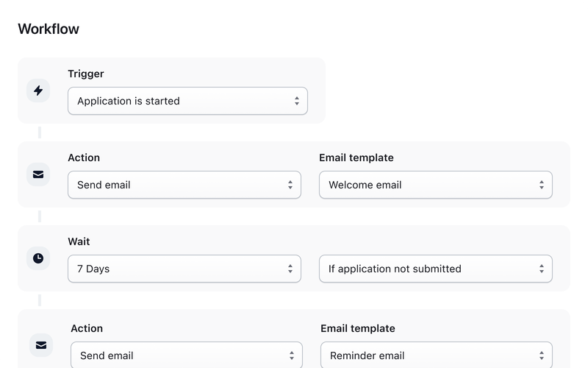The height and width of the screenshot is (368, 588).
Task: Click connector line between Wait and last Action
Action: click(x=40, y=300)
